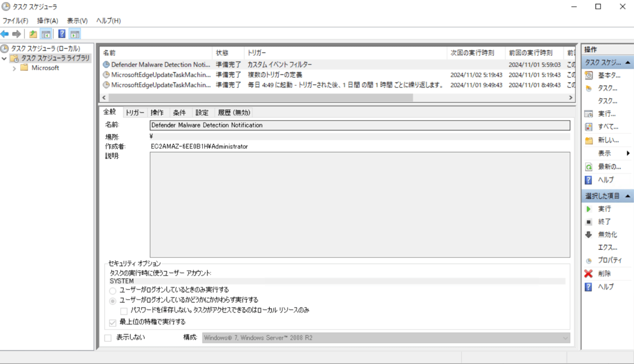Click the 基本タ... create basic task icon
This screenshot has width=634, height=364.
(589, 75)
